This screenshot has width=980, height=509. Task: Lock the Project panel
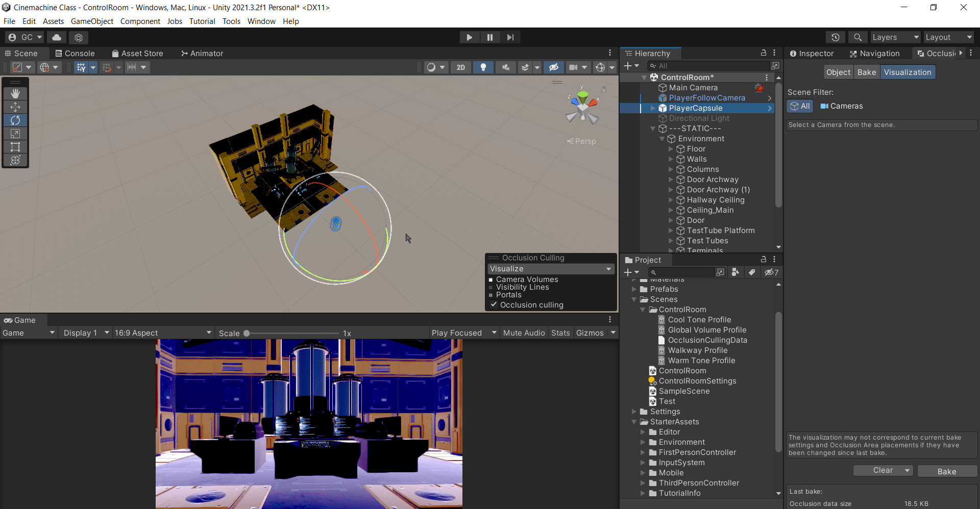(764, 260)
